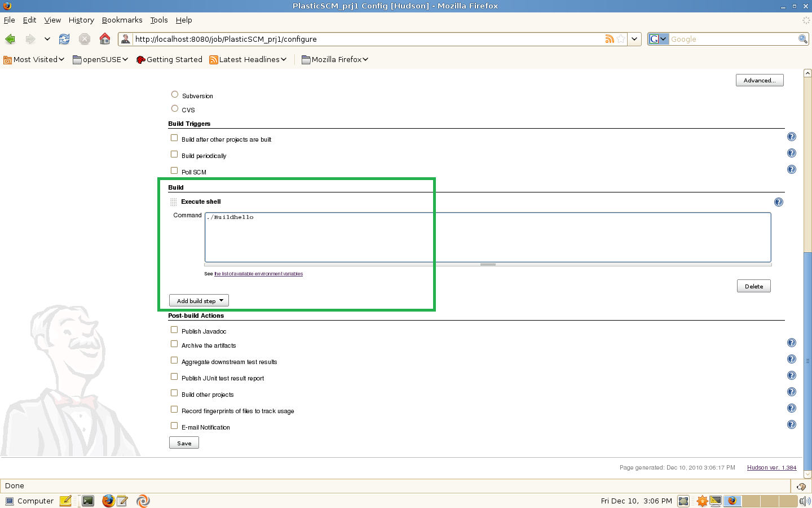Go back with the green Back arrow
This screenshot has width=812, height=508.
click(10, 39)
